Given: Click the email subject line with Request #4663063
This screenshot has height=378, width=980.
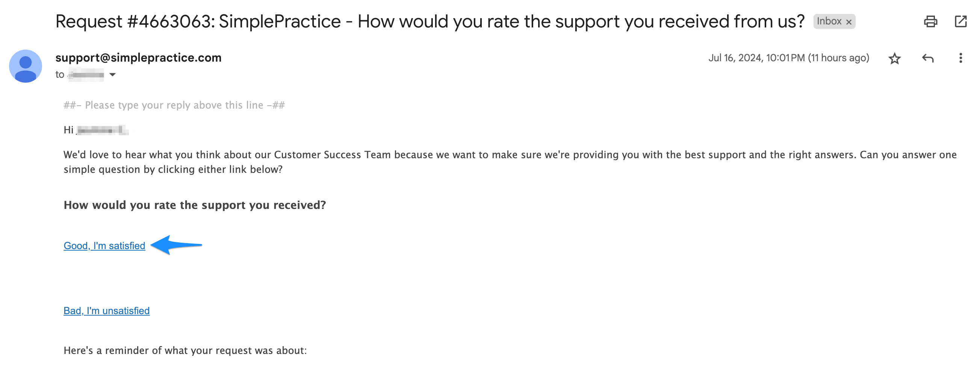Looking at the screenshot, I should coord(430,21).
